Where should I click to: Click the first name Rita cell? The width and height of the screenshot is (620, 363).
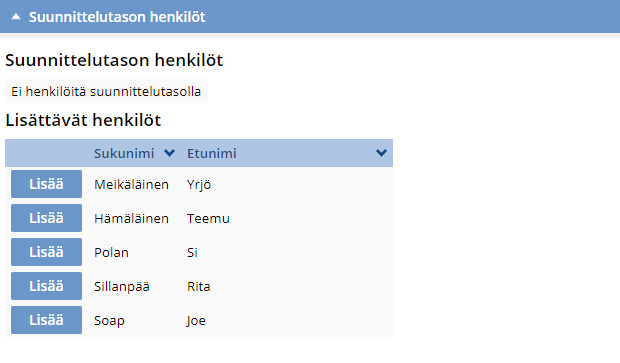coord(198,286)
